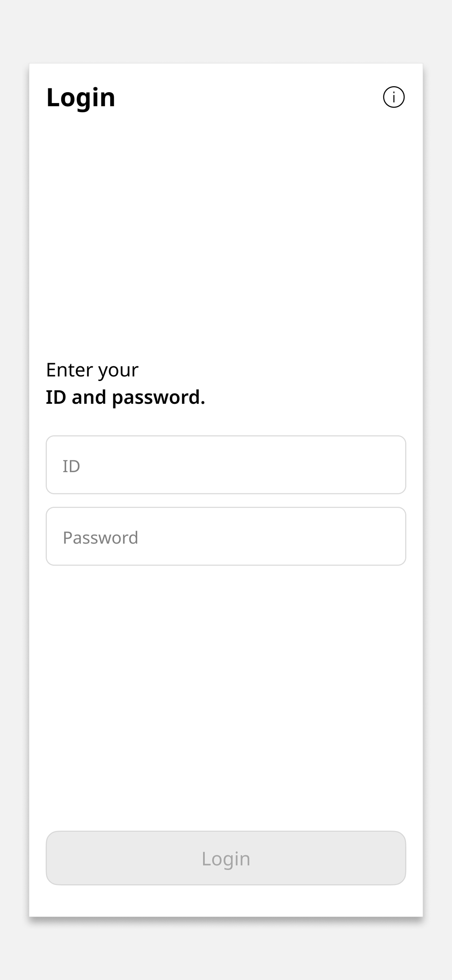452x980 pixels.
Task: Activate the Password text box
Action: 226,536
